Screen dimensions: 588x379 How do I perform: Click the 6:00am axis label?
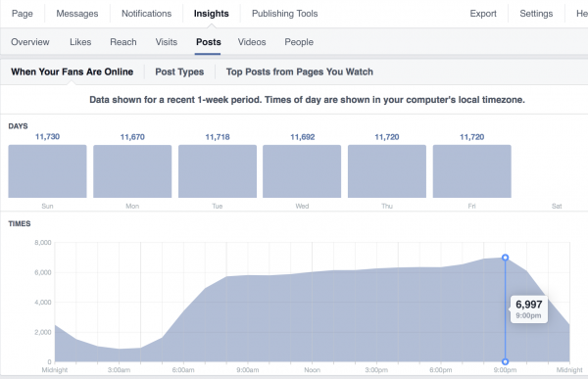click(183, 370)
